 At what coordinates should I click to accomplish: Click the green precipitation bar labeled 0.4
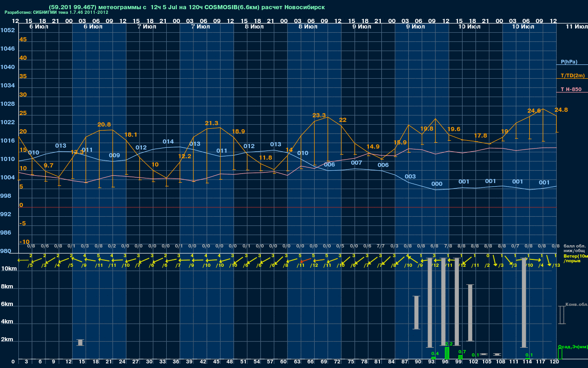[433, 358]
